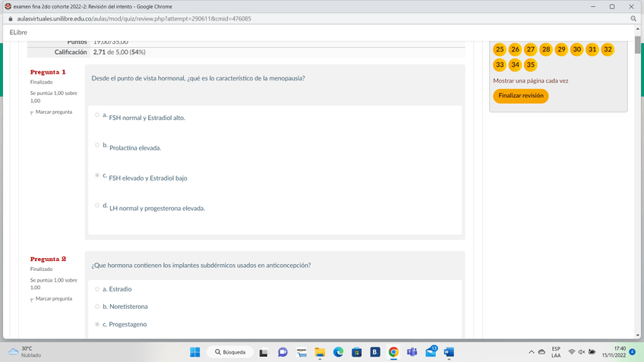Go to question 30 in quiz navigation
The height and width of the screenshot is (362, 644).
pos(577,49)
